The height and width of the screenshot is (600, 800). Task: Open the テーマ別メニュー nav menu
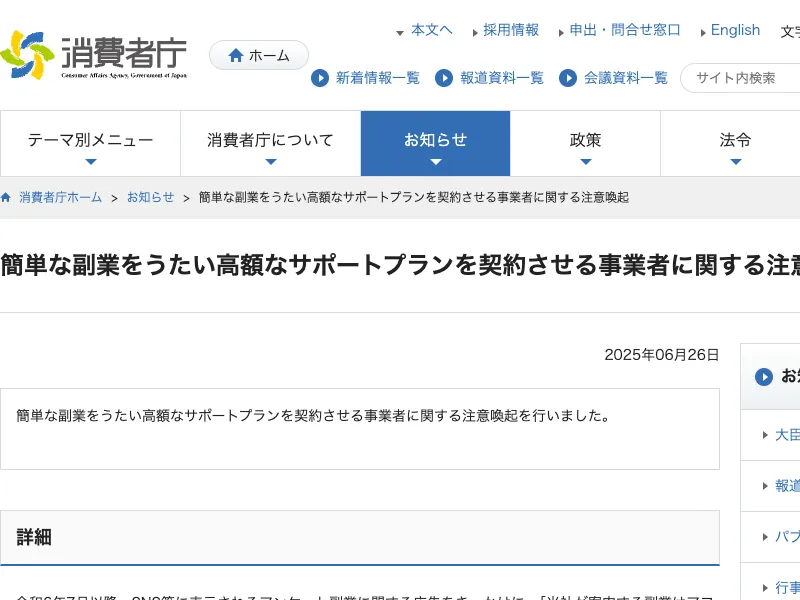(x=90, y=143)
